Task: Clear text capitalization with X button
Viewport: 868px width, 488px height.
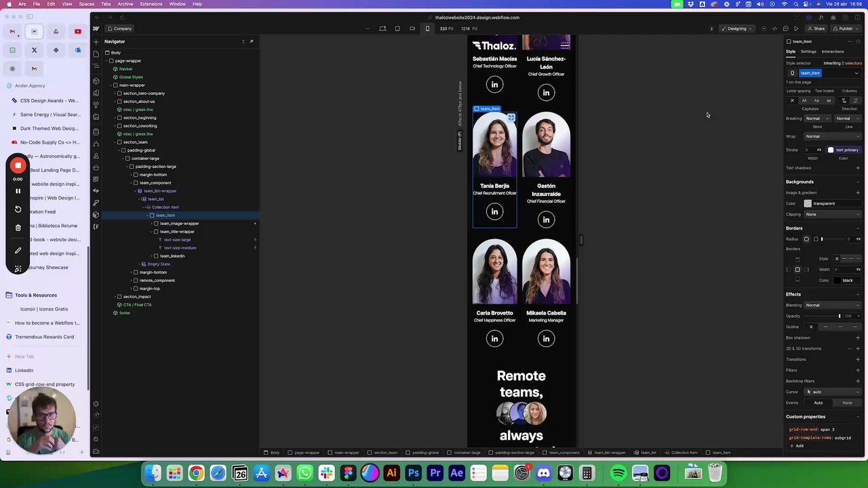Action: tap(792, 100)
